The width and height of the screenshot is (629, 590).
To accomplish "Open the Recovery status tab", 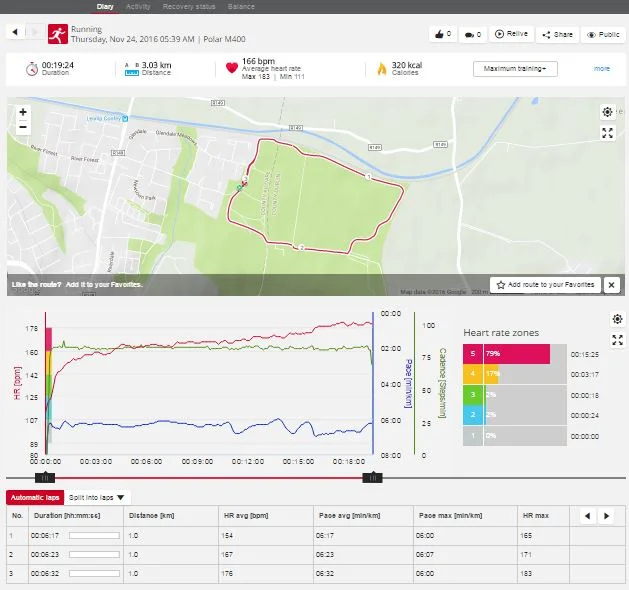I will coord(192,6).
